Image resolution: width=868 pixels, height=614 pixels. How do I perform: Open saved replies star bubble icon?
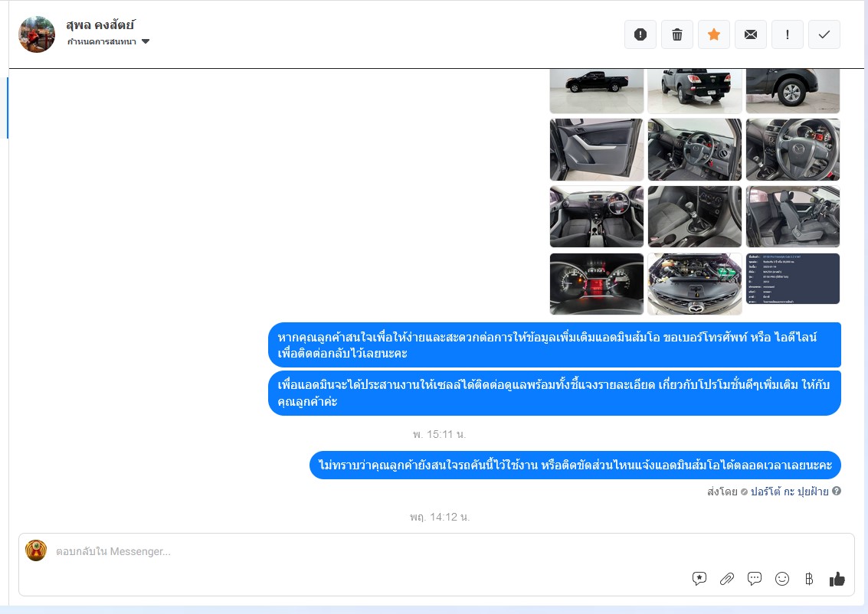(699, 579)
